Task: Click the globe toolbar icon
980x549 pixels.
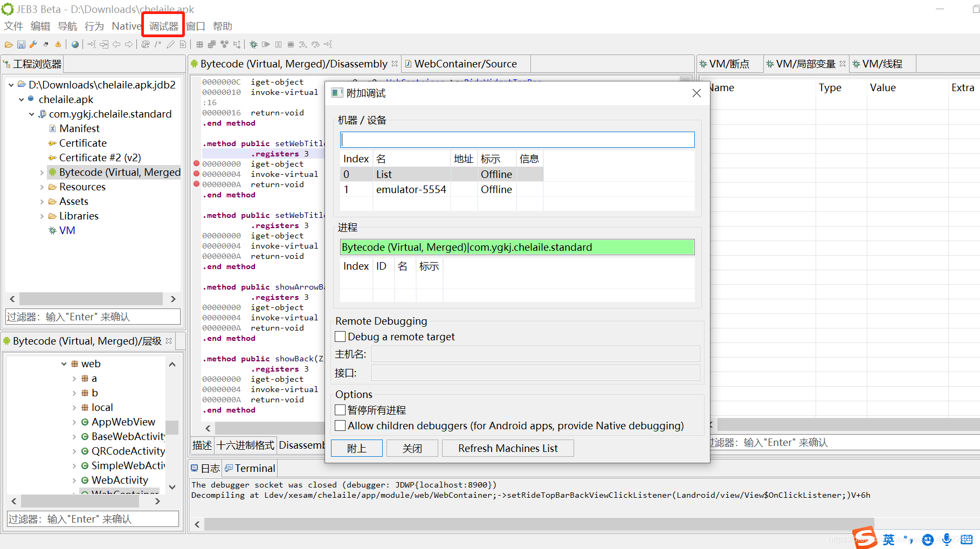Action: tap(75, 44)
